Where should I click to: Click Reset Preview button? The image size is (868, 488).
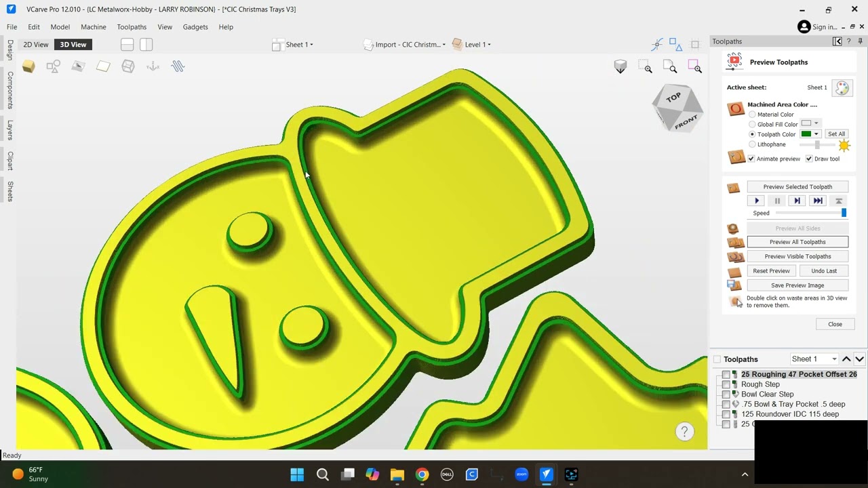771,271
